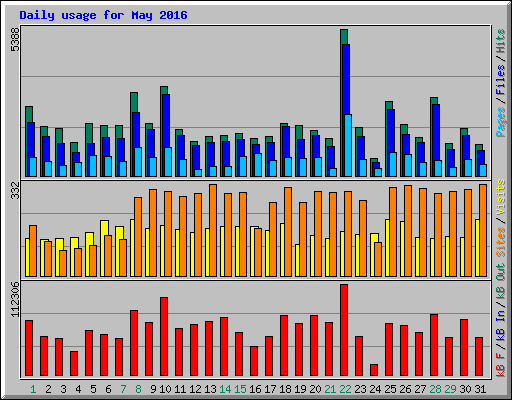This screenshot has height=400, width=512.
Task: Click the cyan Pages bar for day 22
Action: click(x=348, y=145)
